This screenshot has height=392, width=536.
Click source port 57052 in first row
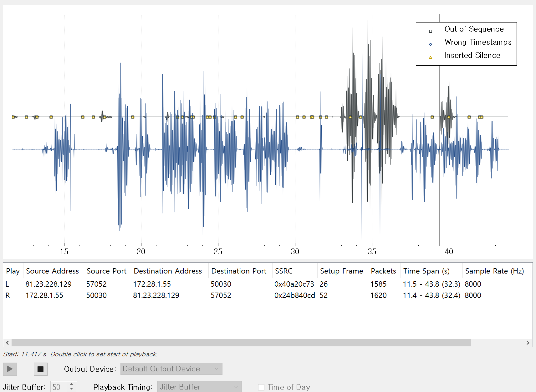96,284
